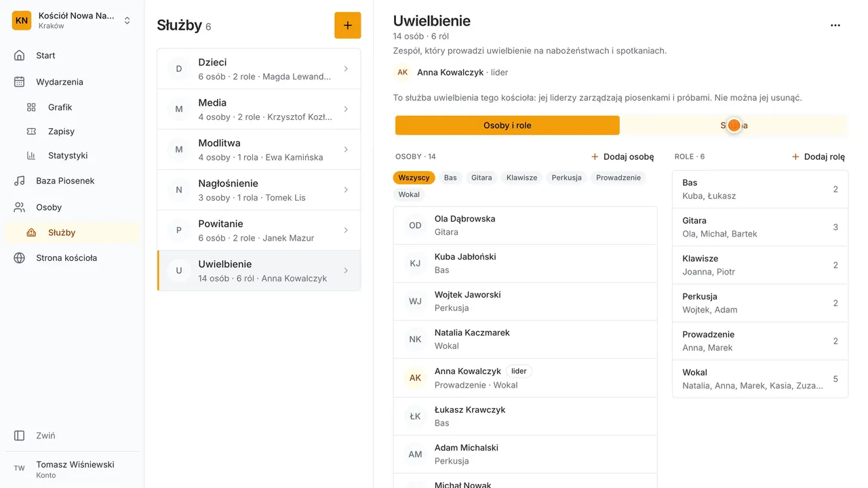Filter people by Wokal chip

(x=409, y=195)
